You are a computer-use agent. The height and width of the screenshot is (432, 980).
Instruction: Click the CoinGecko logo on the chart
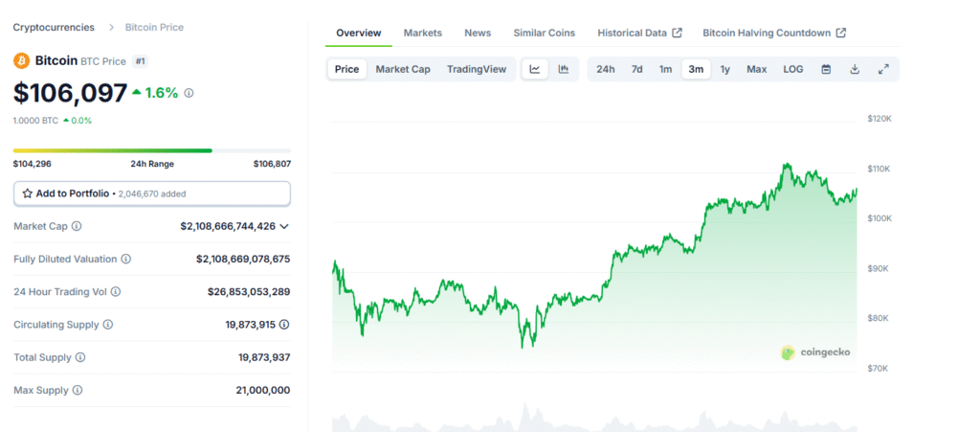(x=815, y=352)
